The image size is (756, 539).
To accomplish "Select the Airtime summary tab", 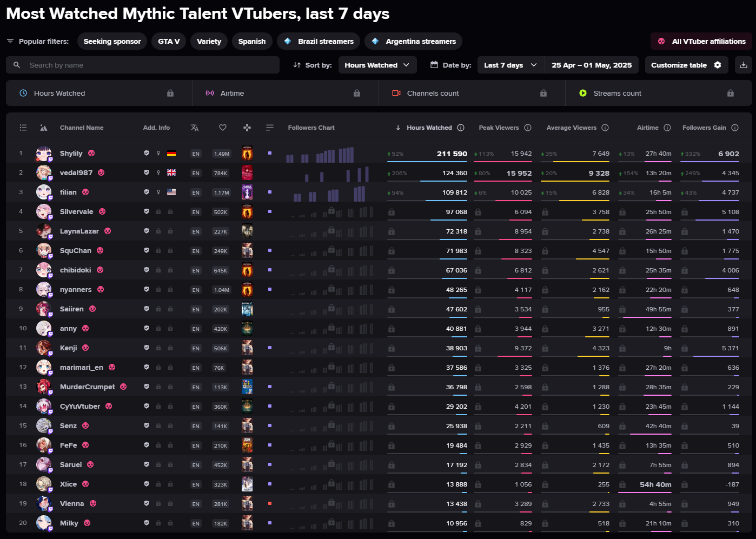I will click(285, 93).
